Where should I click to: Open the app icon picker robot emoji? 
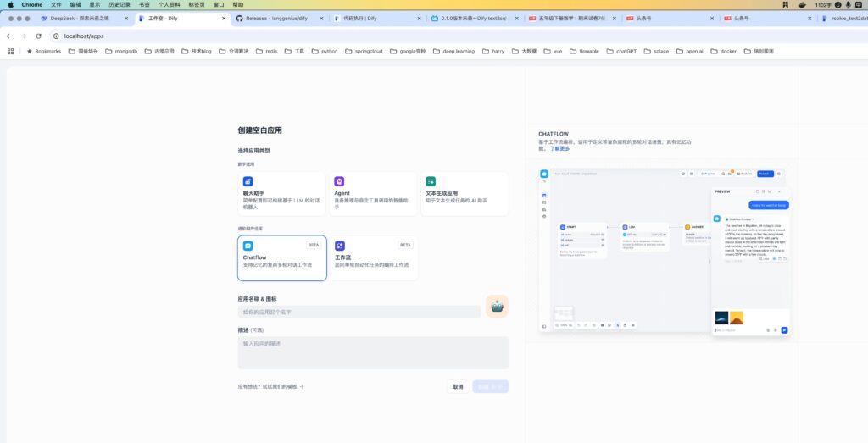coord(497,306)
